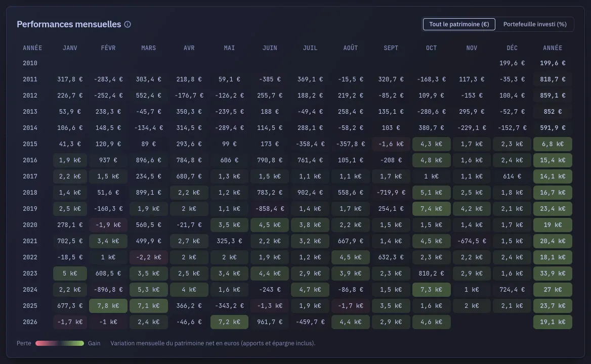591x364 pixels.
Task: Click the 2010 December value '199,6 €'
Action: (x=512, y=63)
